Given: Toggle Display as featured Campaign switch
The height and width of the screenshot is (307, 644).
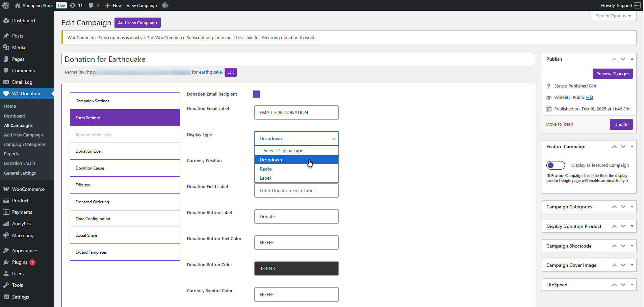Looking at the screenshot, I should click(555, 165).
